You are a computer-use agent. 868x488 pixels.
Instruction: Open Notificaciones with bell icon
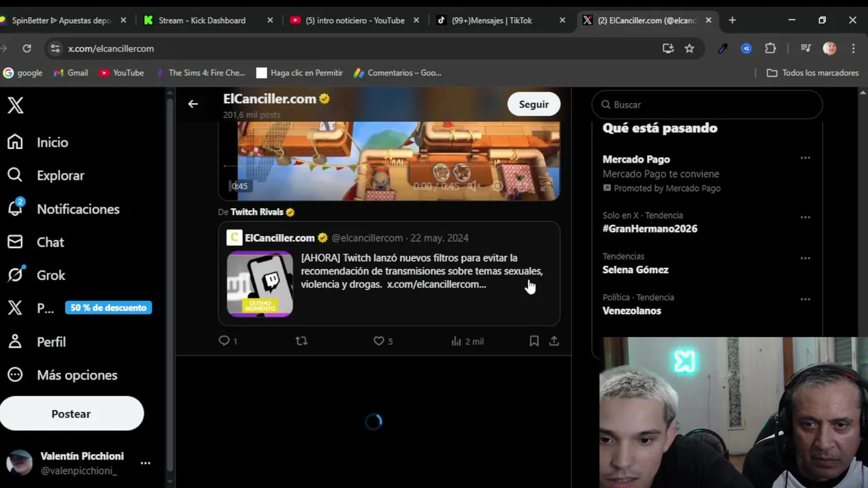(63, 209)
